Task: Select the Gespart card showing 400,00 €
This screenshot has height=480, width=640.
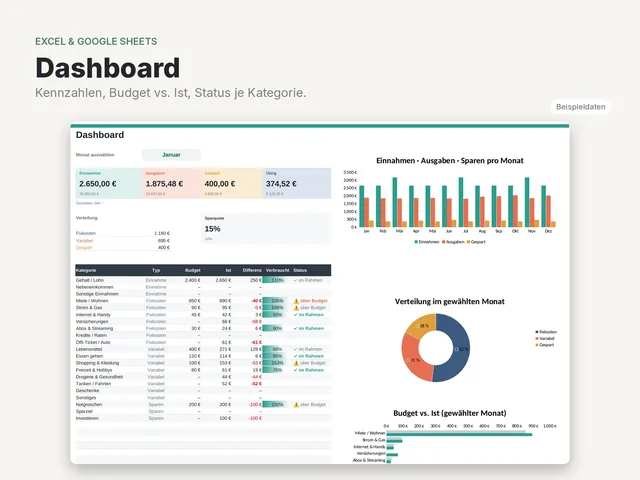Action: pos(232,183)
